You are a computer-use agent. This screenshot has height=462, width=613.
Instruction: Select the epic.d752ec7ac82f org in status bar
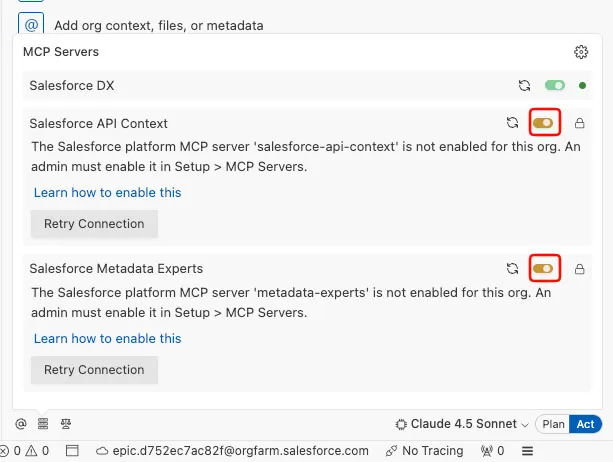pos(232,451)
